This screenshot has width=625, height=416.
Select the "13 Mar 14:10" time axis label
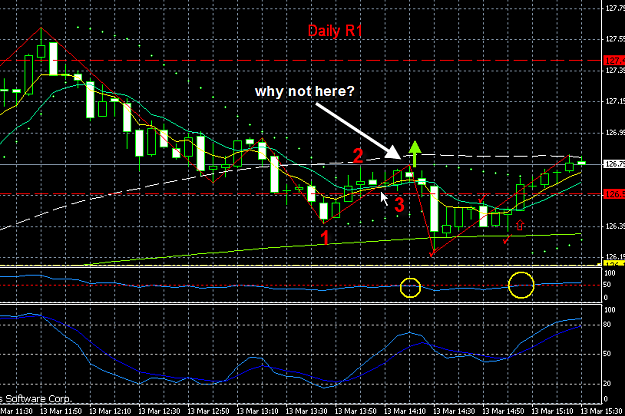[x=405, y=411]
